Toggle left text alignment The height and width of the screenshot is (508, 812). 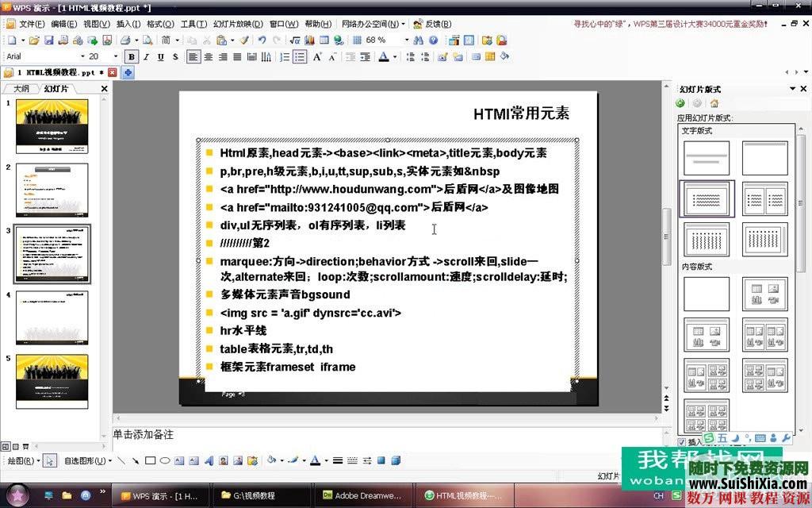193,56
